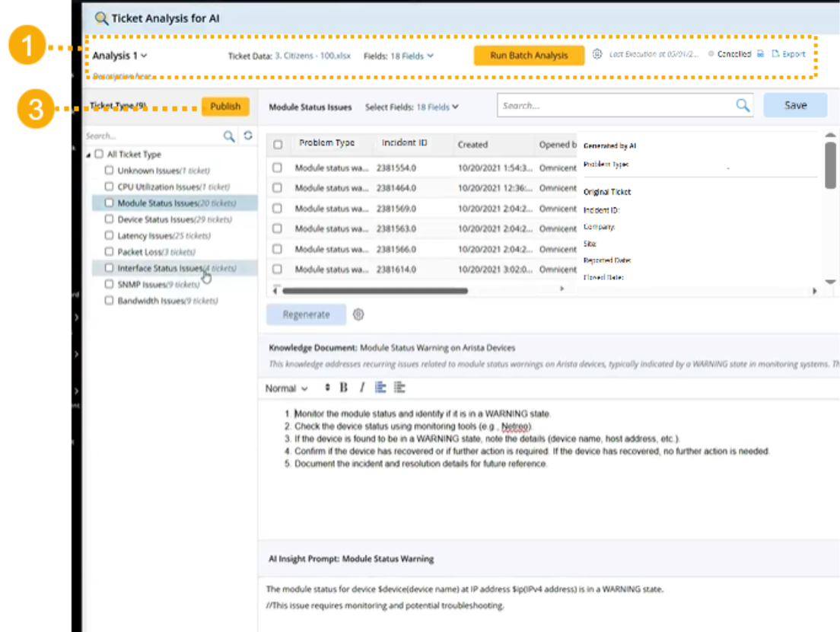Check SNMP Issues checkbox

pyautogui.click(x=110, y=284)
